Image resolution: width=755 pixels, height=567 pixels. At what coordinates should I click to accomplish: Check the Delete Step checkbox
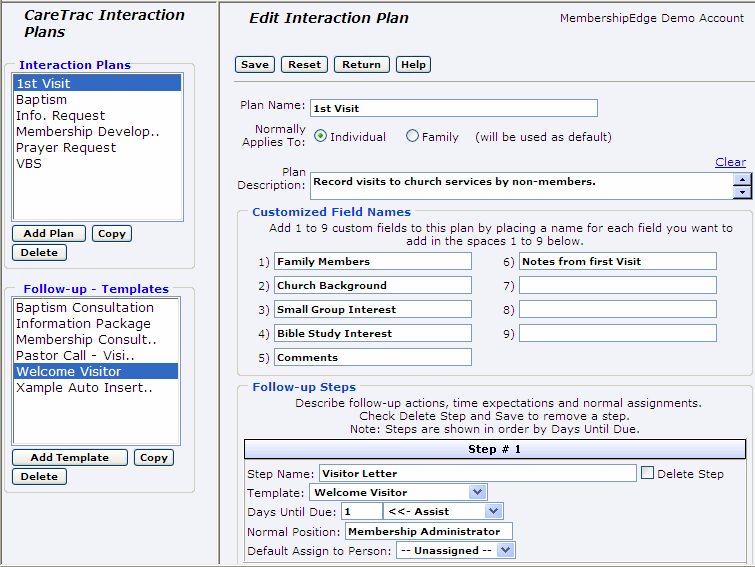[649, 473]
